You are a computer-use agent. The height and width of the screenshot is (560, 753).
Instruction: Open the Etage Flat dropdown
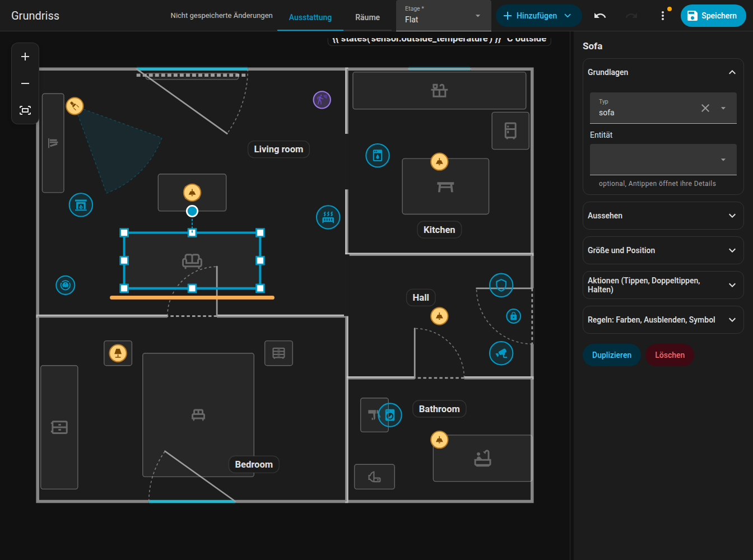(x=443, y=16)
